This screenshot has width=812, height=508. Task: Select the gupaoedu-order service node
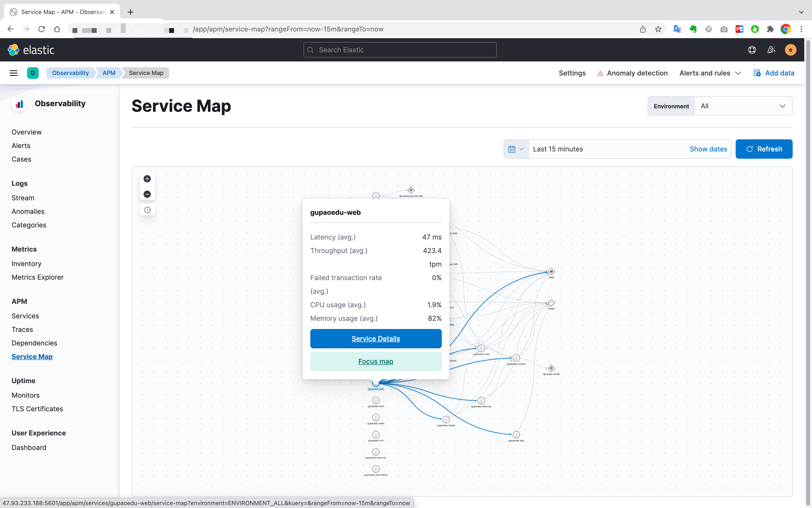(x=376, y=418)
